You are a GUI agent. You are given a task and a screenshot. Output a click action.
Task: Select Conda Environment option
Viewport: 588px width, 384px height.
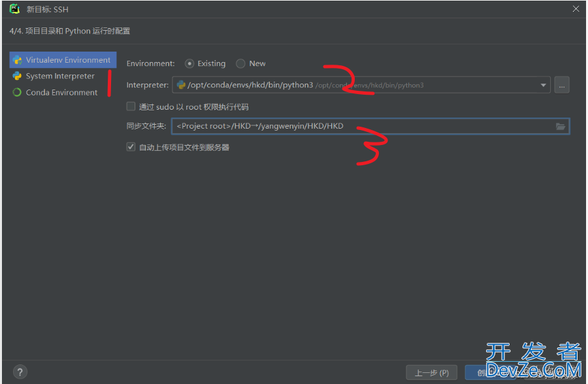tap(61, 92)
